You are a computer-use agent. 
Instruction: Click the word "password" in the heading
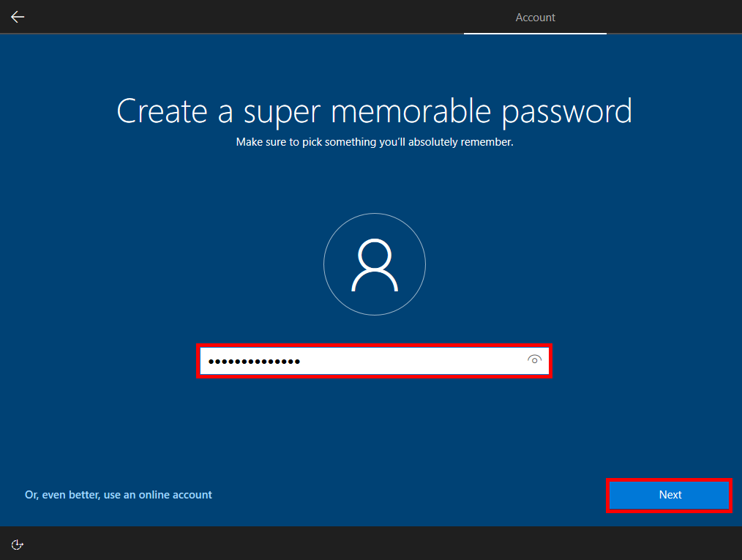tap(566, 111)
